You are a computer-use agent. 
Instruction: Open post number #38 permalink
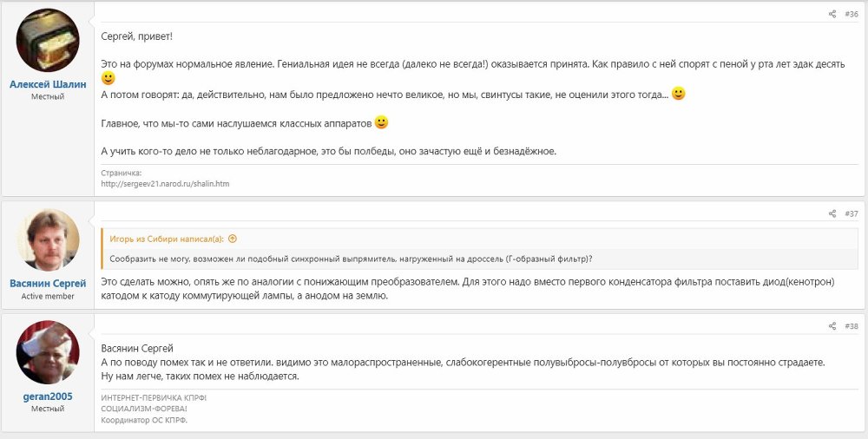[851, 326]
